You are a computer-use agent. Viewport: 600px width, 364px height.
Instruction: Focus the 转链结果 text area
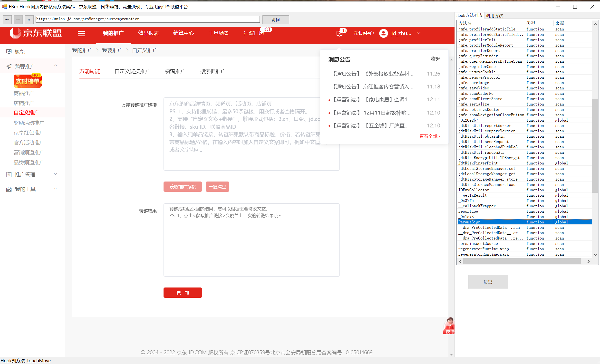pos(252,240)
